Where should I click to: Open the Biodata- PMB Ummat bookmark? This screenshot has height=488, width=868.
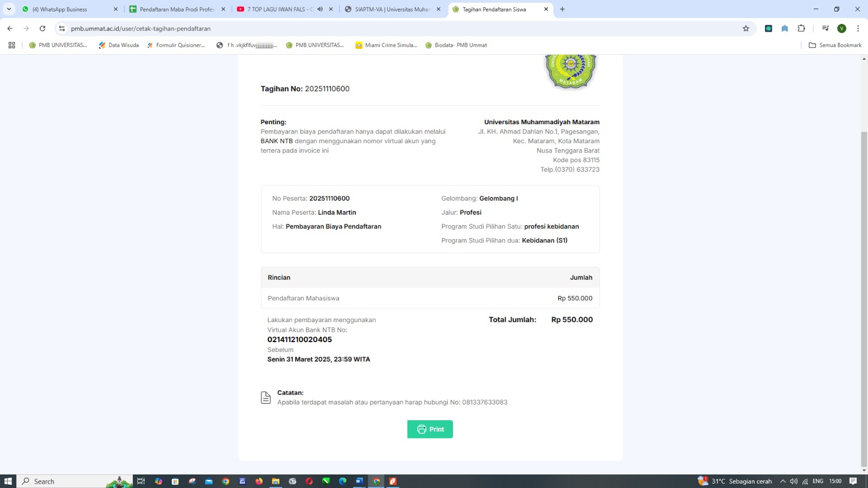click(456, 45)
